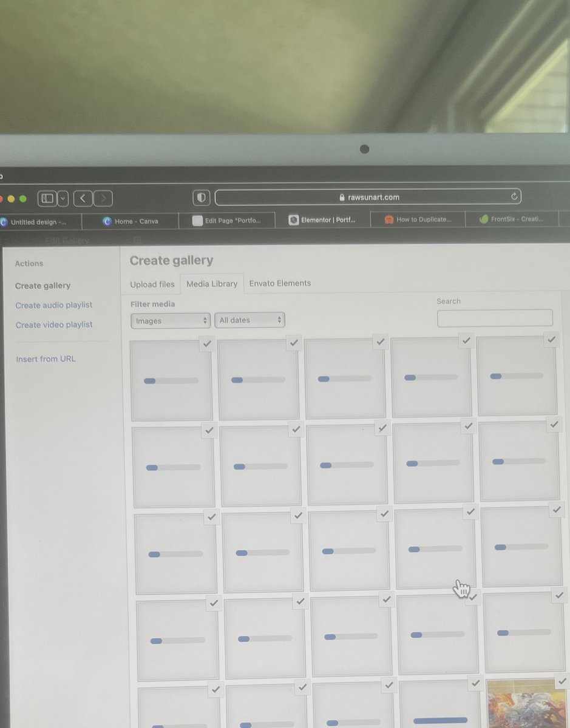The height and width of the screenshot is (728, 570).
Task: Uncheck the first uploading item in top row
Action: click(x=207, y=344)
